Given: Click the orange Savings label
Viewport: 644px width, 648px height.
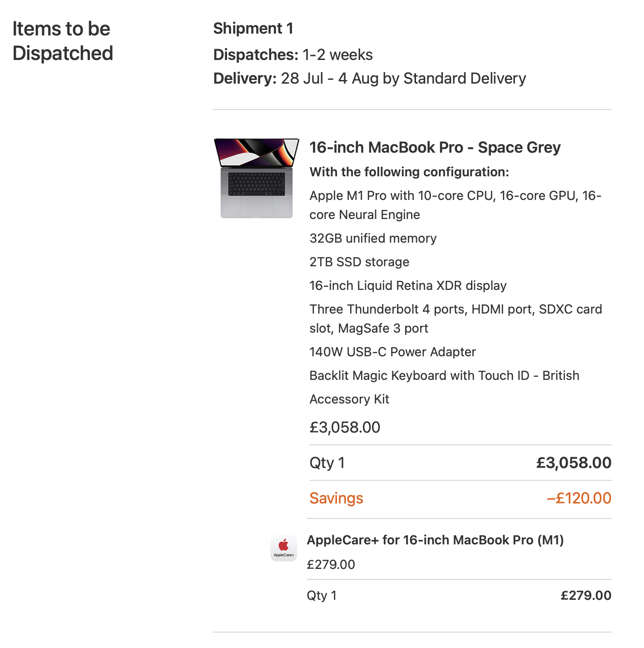Looking at the screenshot, I should point(336,498).
